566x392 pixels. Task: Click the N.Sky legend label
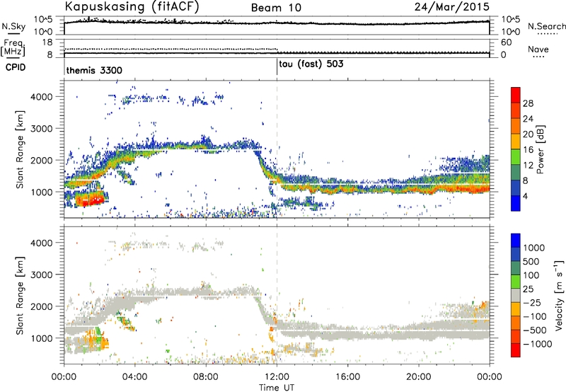click(13, 26)
